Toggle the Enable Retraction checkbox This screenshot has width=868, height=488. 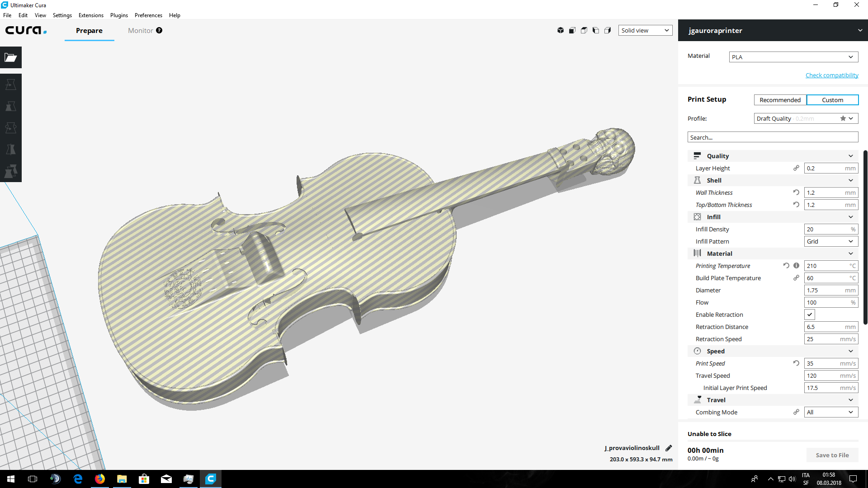810,314
